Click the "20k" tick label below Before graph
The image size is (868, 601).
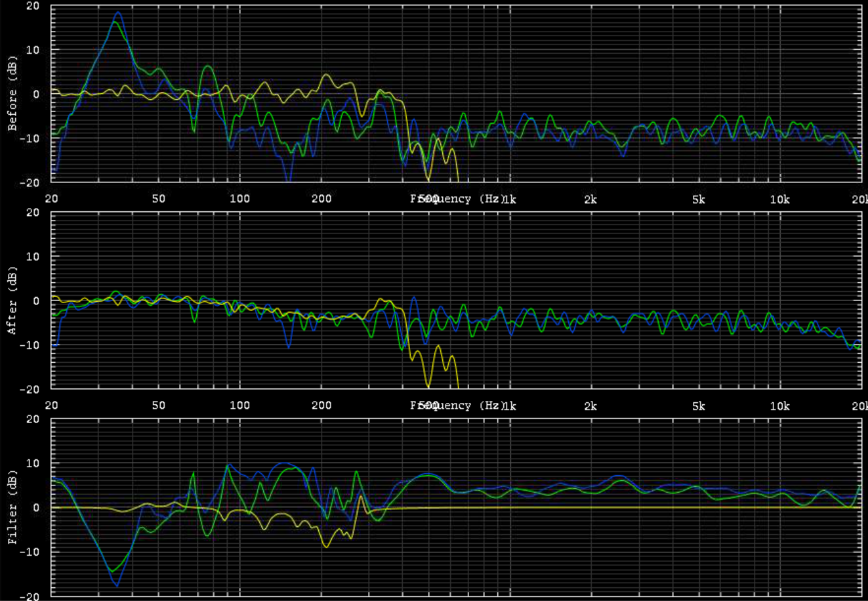coord(859,199)
